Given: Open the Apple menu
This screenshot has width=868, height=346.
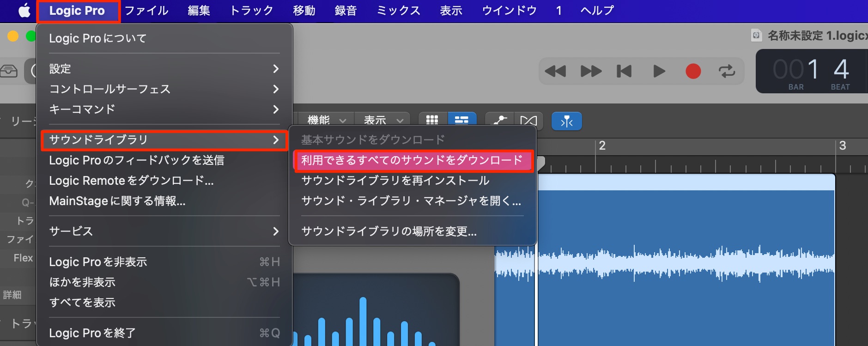Looking at the screenshot, I should [x=24, y=11].
